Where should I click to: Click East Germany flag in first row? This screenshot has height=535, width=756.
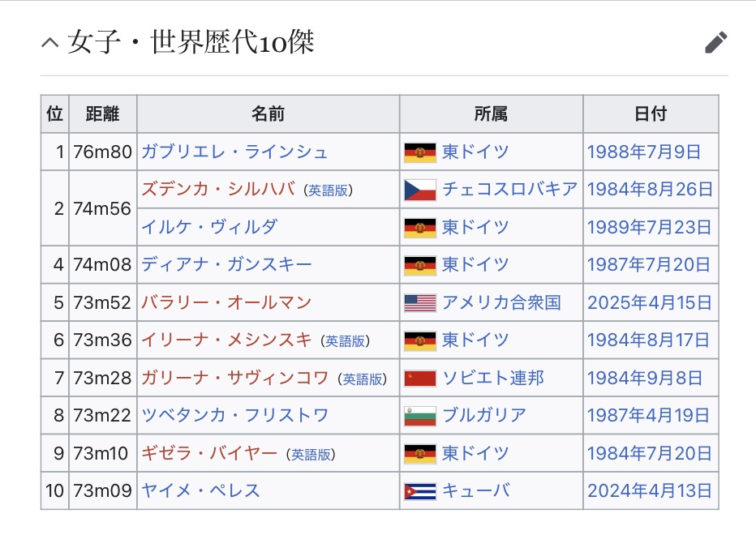pos(419,152)
